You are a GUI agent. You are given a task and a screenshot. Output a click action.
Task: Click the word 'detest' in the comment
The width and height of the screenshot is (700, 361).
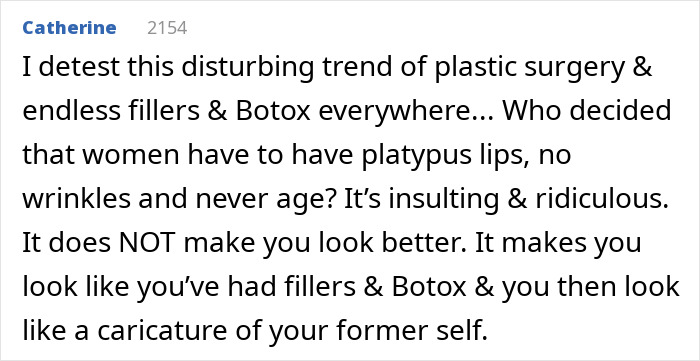(82, 67)
